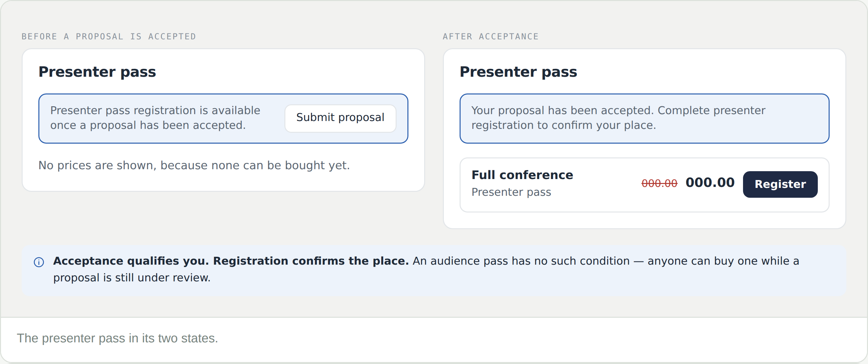Click the caption 'The presenter pass in its two states.'

tap(117, 338)
